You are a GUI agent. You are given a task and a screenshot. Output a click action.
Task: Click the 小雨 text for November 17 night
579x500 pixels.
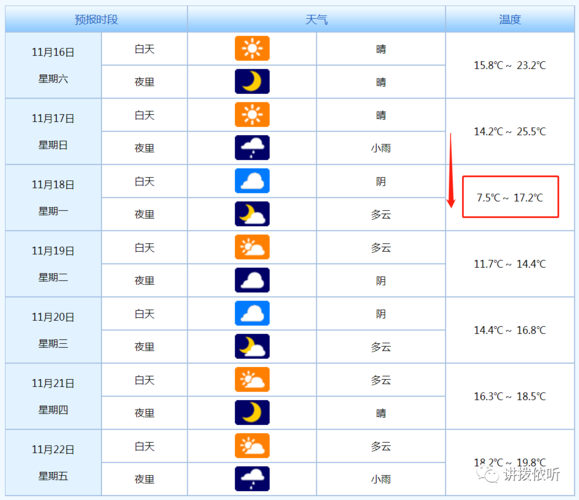(381, 148)
